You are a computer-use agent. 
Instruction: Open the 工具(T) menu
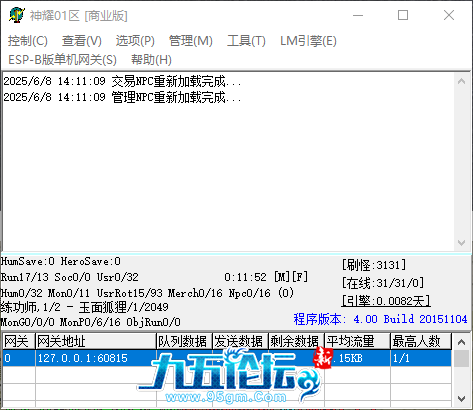click(x=246, y=41)
